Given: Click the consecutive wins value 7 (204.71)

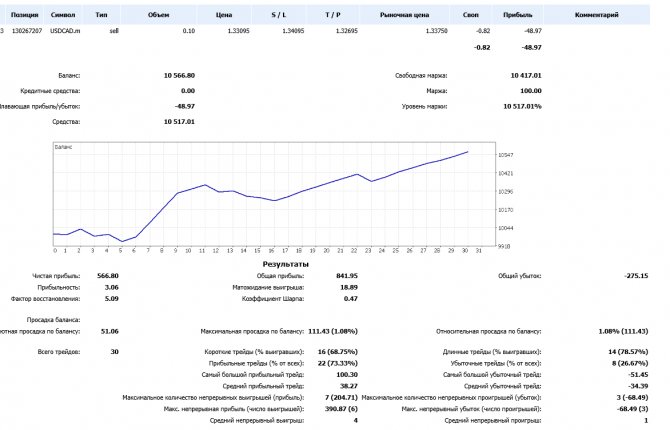Looking at the screenshot, I should point(341,398).
